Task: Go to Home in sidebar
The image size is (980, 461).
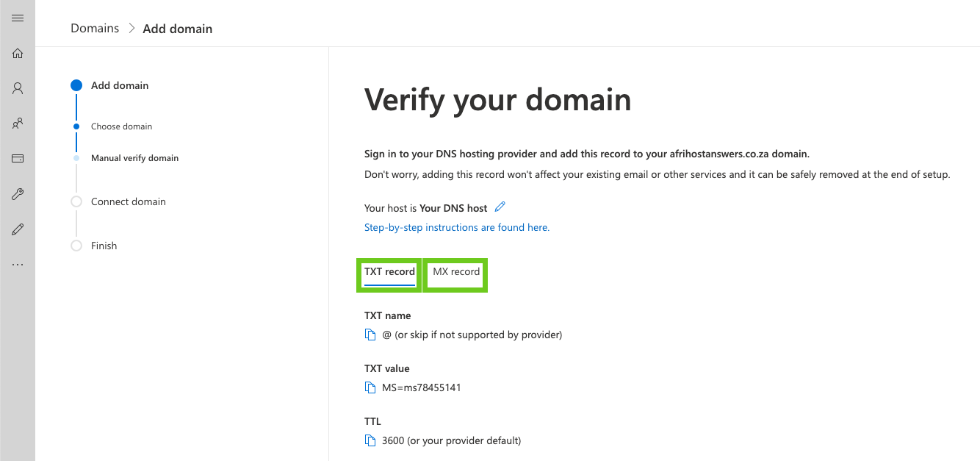Action: click(x=18, y=53)
